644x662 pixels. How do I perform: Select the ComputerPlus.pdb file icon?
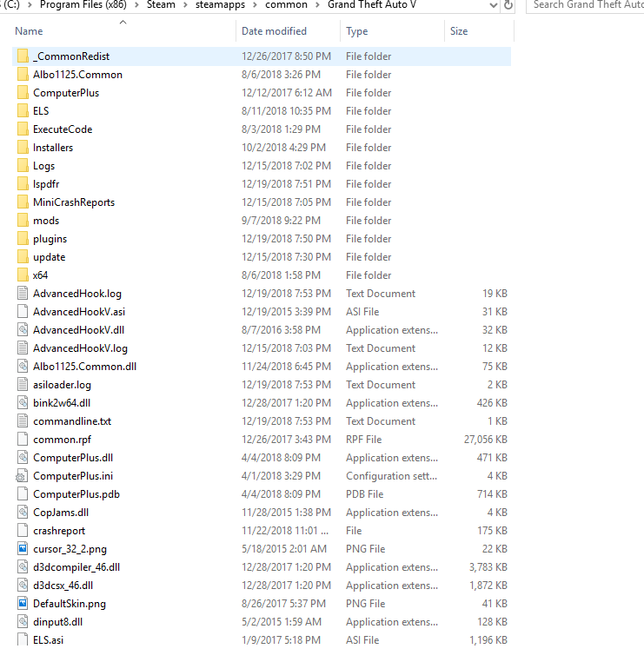23,494
